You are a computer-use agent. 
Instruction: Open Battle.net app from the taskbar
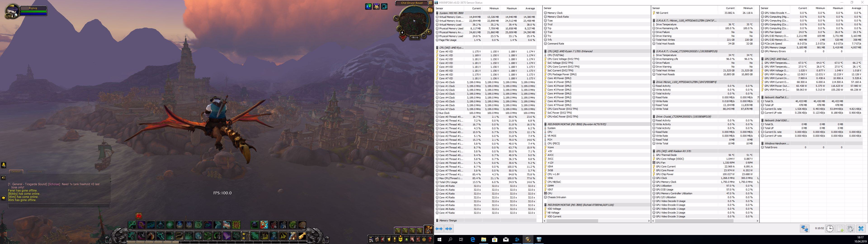517,240
